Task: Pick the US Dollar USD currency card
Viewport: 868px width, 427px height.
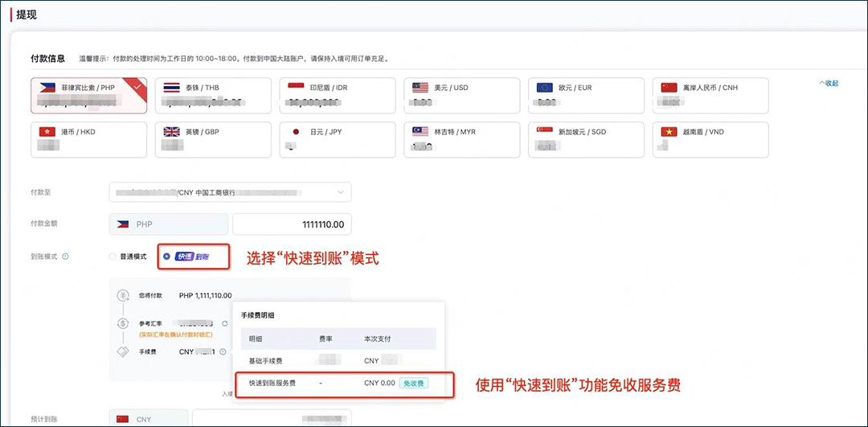Action: [461, 96]
